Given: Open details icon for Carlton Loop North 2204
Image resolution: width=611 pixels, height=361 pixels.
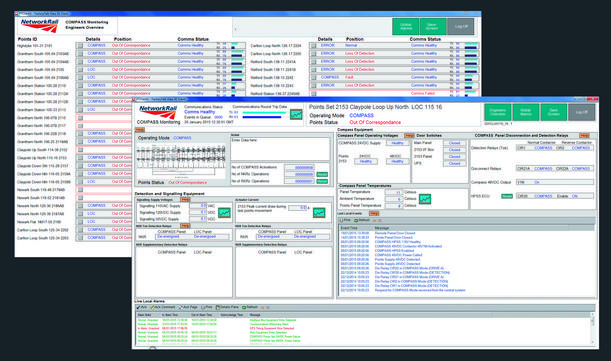Looking at the screenshot, I should point(314,46).
